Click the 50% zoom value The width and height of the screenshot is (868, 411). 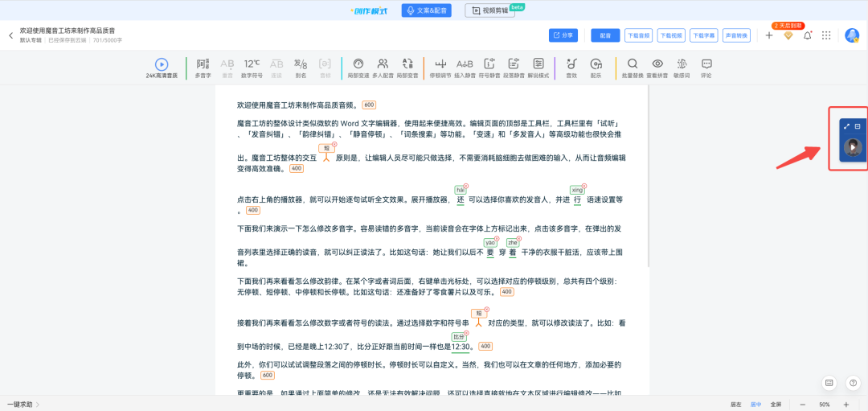click(825, 405)
